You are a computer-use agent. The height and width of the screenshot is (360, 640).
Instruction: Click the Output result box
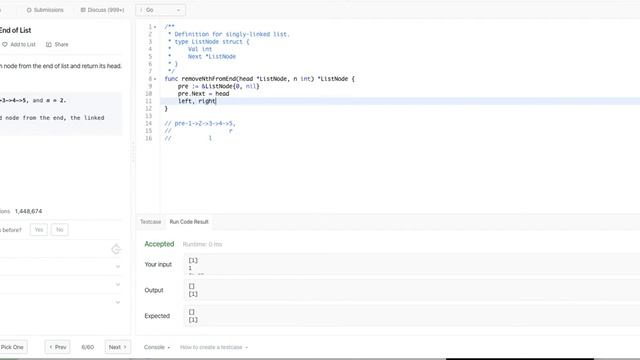pyautogui.click(x=412, y=290)
